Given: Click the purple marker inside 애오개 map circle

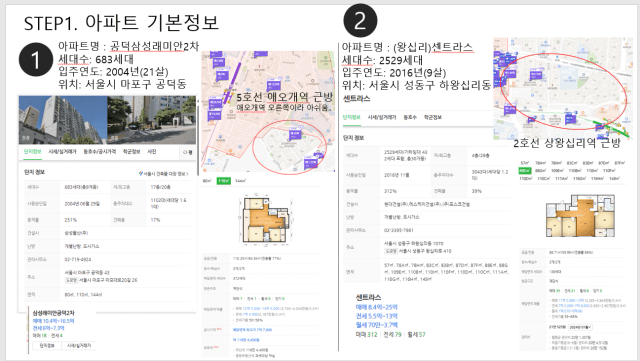Looking at the screenshot, I should [x=294, y=134].
